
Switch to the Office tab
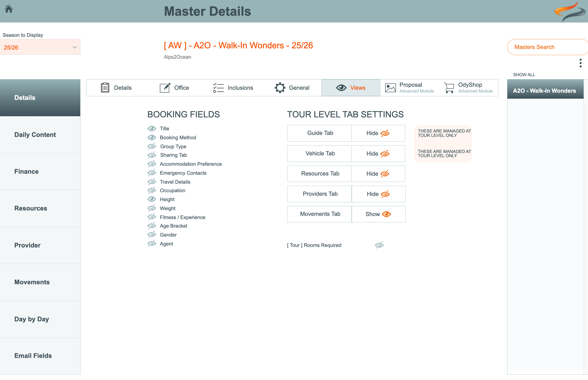(x=175, y=88)
